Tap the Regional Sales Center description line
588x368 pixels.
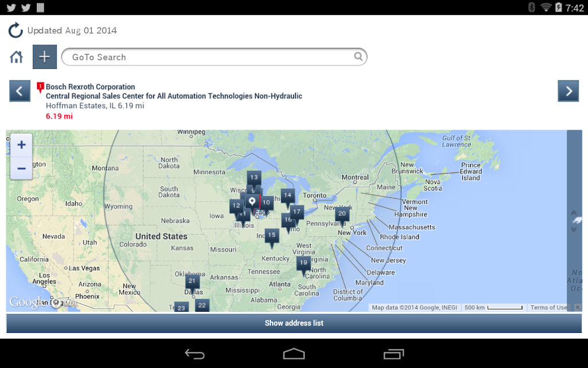[174, 96]
